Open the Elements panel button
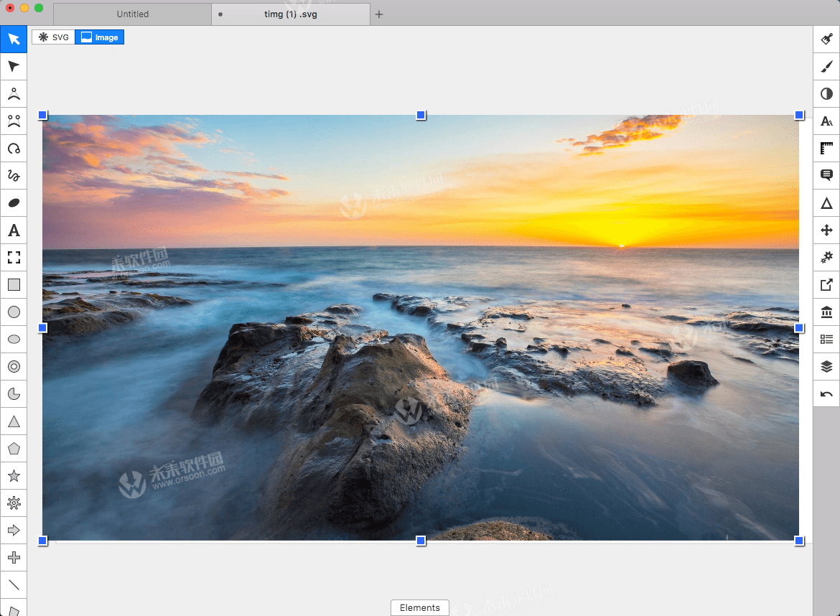Viewport: 840px width, 616px height. pyautogui.click(x=420, y=607)
